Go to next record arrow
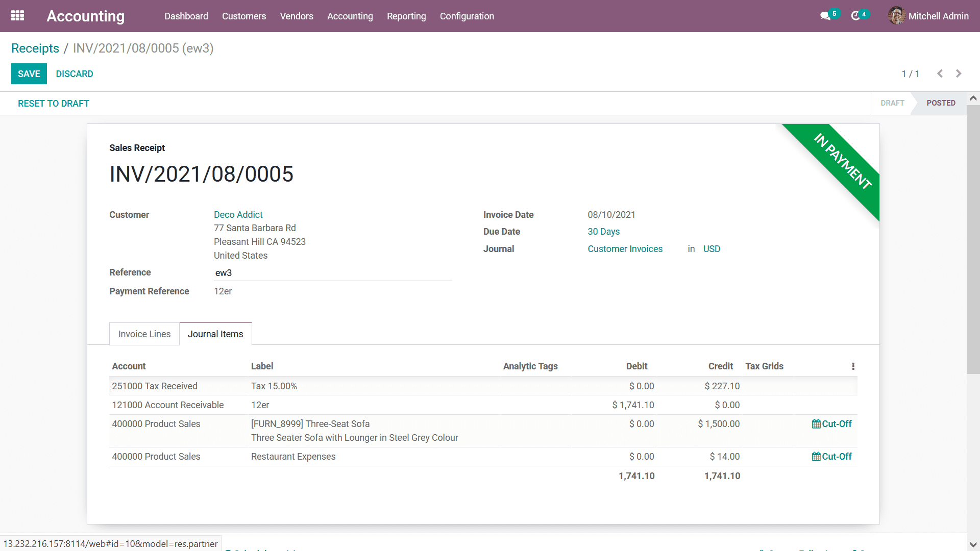The image size is (980, 551). [959, 73]
